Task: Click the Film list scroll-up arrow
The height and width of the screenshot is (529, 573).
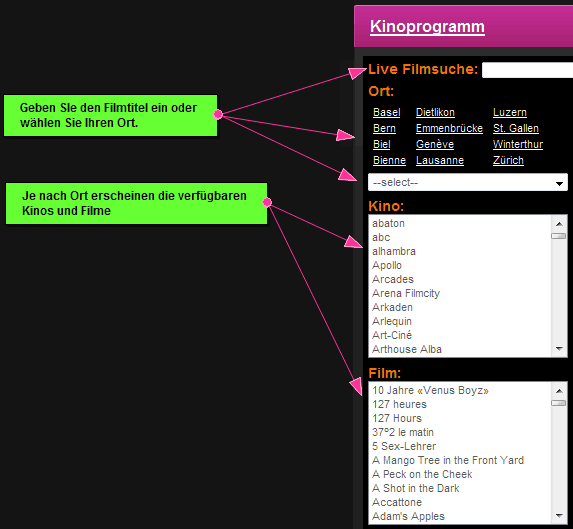Action: coord(559,391)
